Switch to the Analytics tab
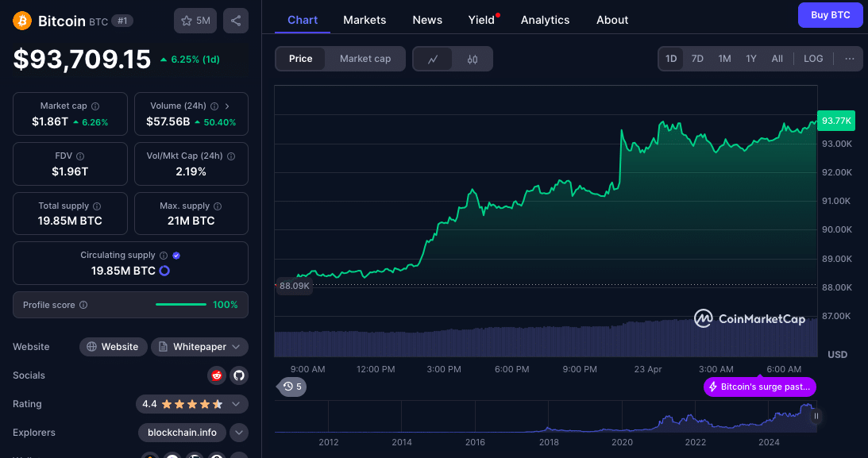This screenshot has width=868, height=458. pos(545,20)
